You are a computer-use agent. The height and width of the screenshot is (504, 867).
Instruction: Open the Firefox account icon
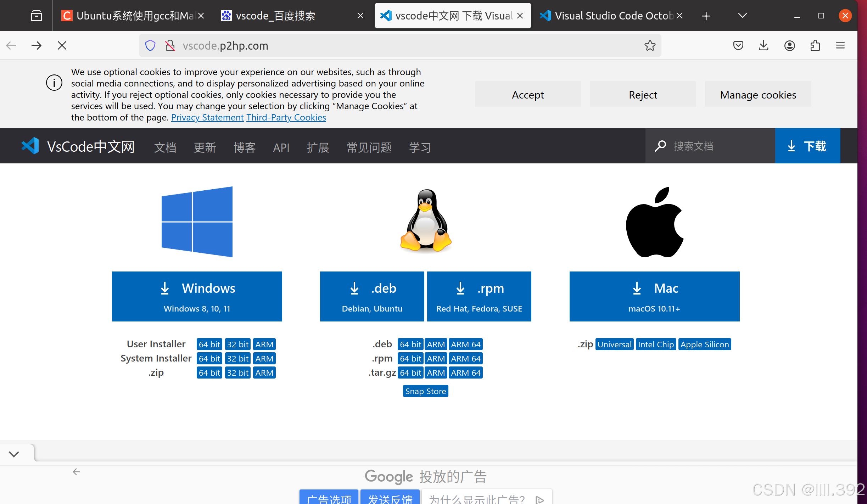pos(789,45)
